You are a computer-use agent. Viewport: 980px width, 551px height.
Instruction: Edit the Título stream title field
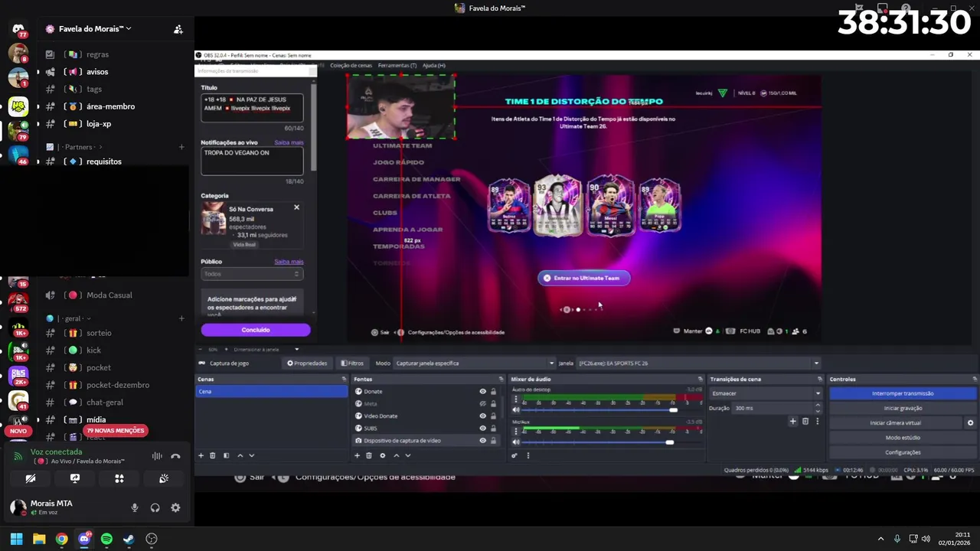(252, 108)
